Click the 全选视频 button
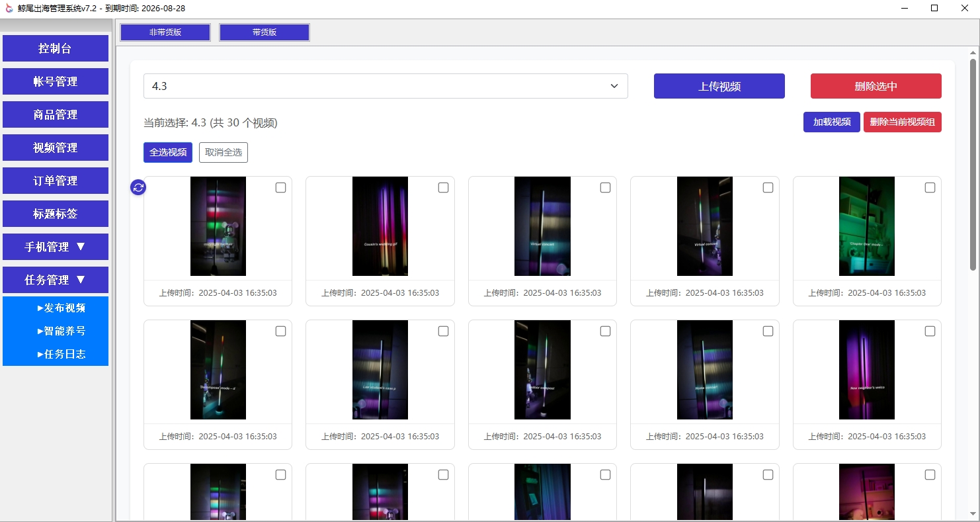This screenshot has height=522, width=980. click(x=168, y=152)
